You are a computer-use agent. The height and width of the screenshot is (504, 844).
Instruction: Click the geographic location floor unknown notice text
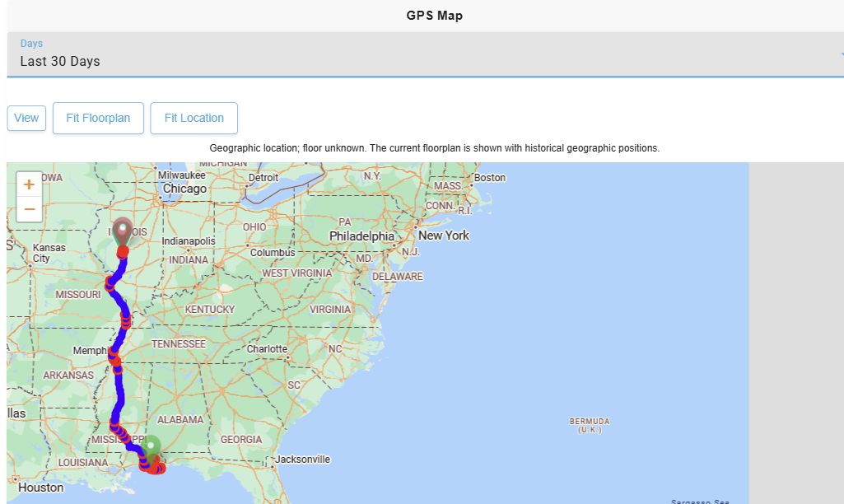(x=435, y=148)
